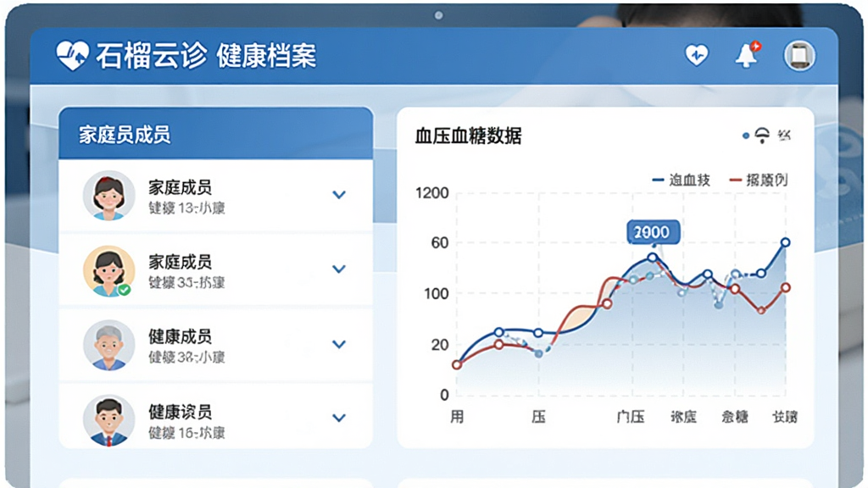This screenshot has height=488, width=868.
Task: Click the 100 y-axis label
Action: (437, 294)
